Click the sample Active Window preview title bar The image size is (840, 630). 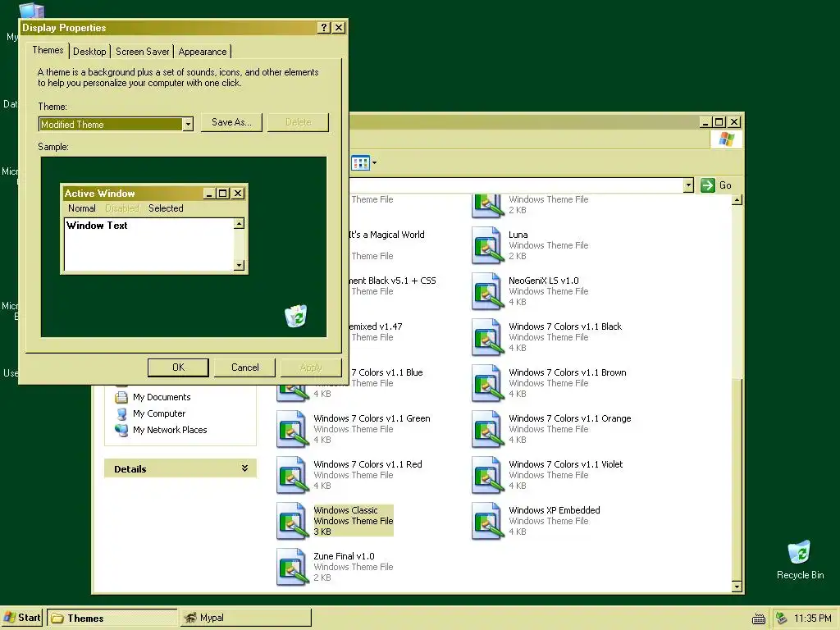pyautogui.click(x=154, y=194)
